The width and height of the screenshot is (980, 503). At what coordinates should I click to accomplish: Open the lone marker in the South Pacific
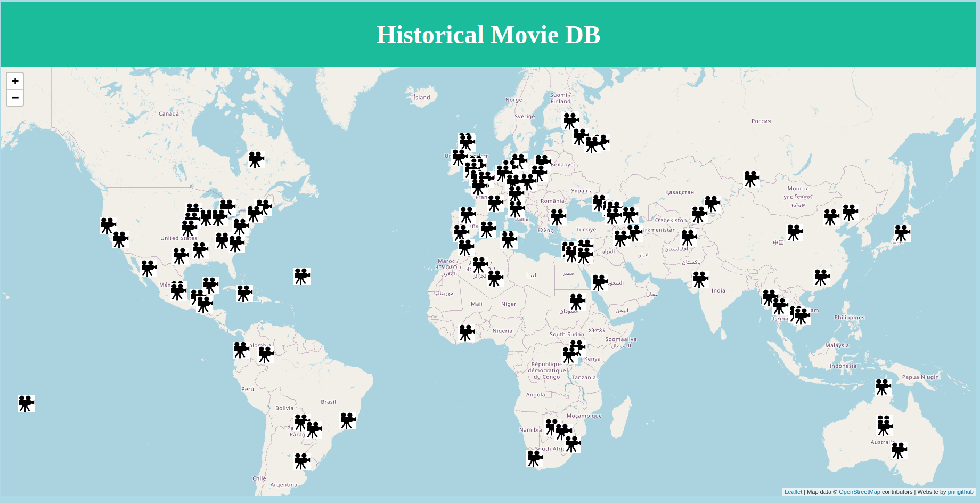(26, 403)
